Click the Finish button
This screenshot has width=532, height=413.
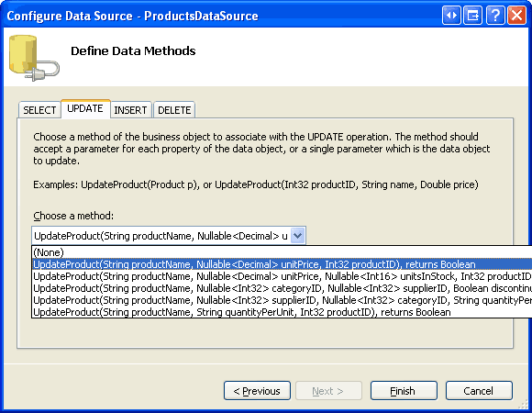(404, 391)
